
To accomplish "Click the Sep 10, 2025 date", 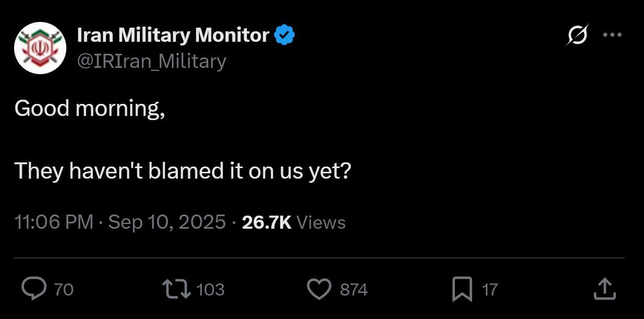I will tap(167, 222).
